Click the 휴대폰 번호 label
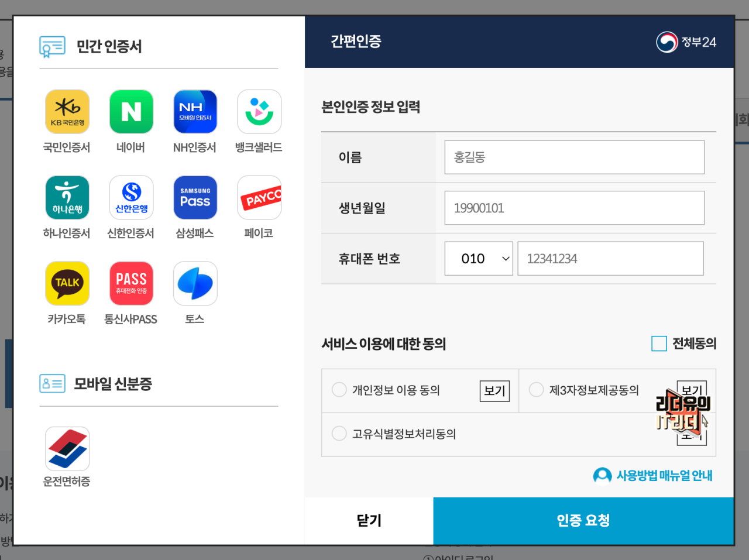The image size is (749, 560). [x=369, y=259]
